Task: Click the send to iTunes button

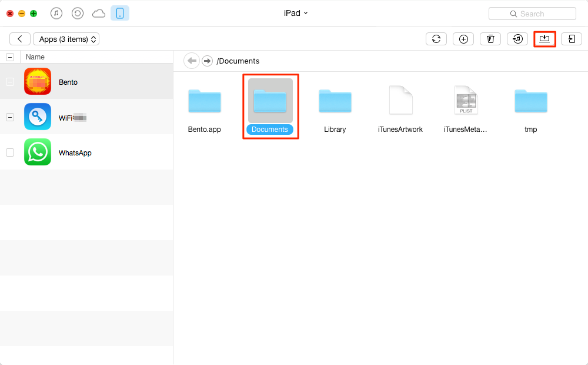Action: 517,39
